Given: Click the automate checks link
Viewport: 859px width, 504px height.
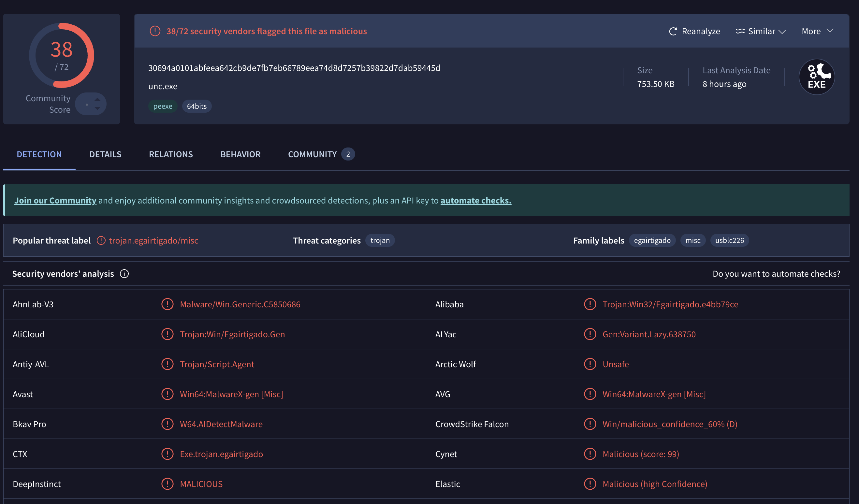Looking at the screenshot, I should coord(475,200).
